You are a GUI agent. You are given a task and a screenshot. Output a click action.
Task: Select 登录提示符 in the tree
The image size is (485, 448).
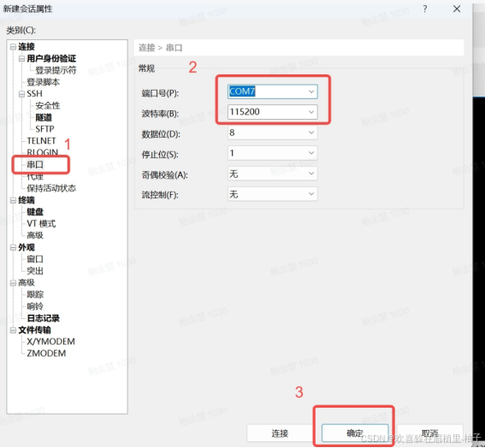click(x=56, y=70)
